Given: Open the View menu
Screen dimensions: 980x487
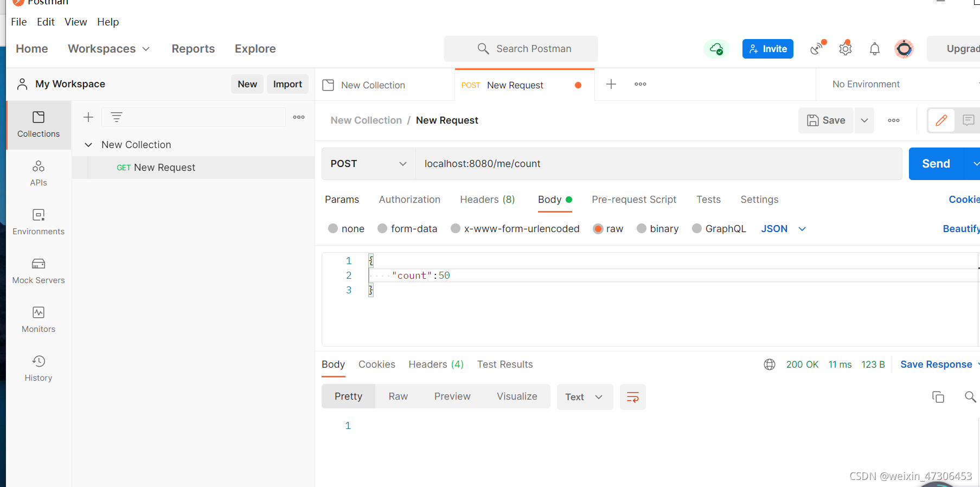Looking at the screenshot, I should point(75,22).
